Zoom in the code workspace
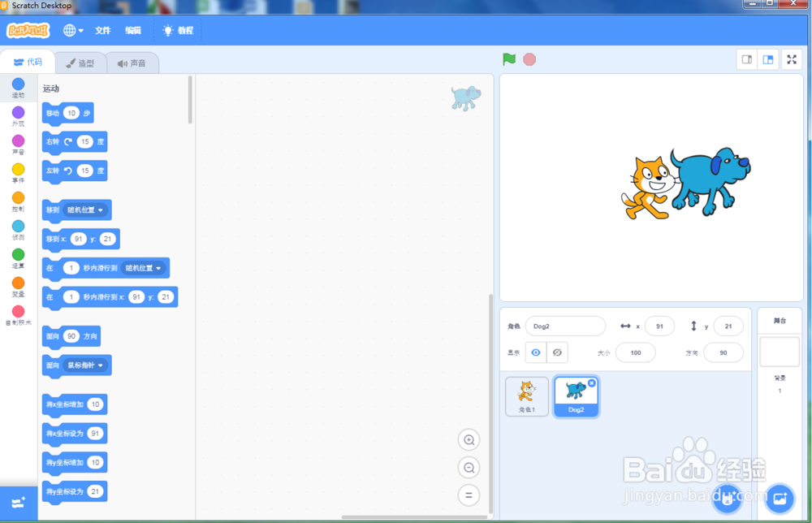 coord(469,439)
